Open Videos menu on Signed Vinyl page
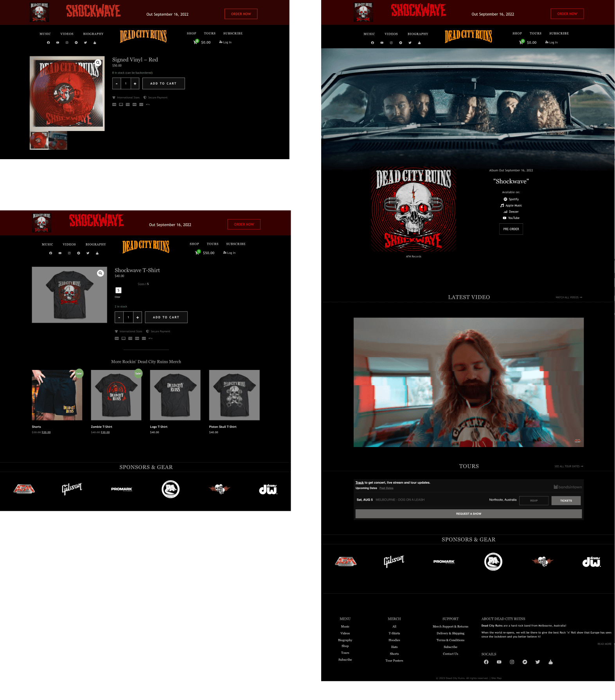This screenshot has height=700, width=615. point(67,34)
